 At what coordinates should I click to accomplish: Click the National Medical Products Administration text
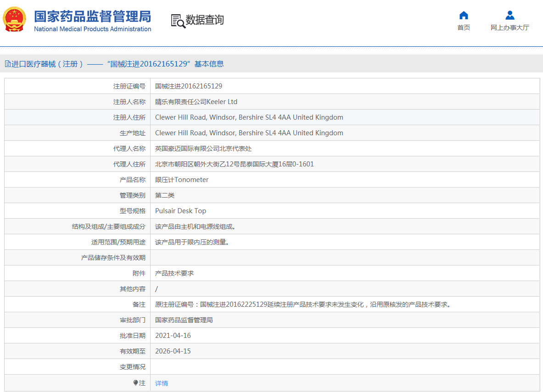pos(92,29)
